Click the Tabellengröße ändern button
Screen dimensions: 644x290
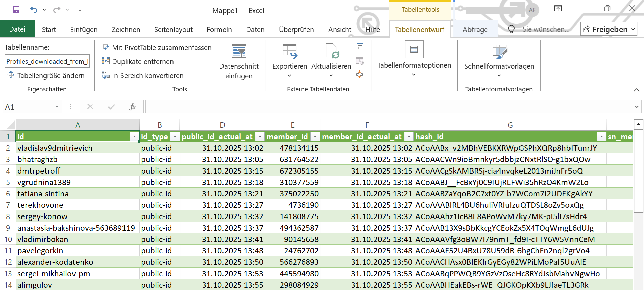46,76
